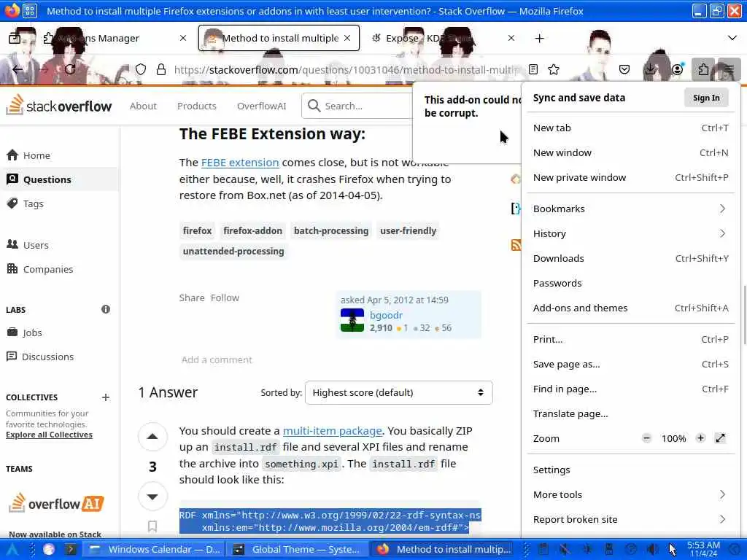The image size is (747, 560).
Task: Select New private window menu item
Action: tap(630, 177)
